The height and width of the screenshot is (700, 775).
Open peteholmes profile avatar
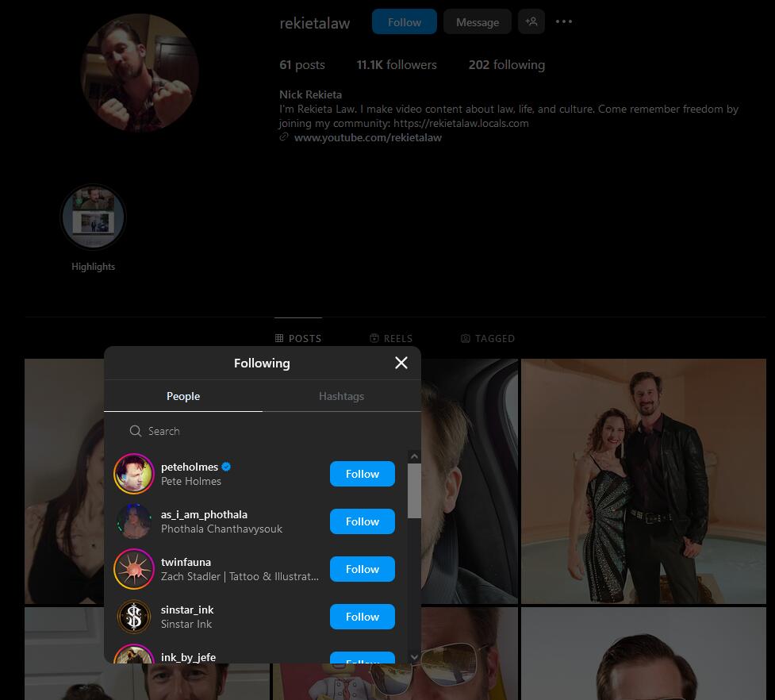(134, 474)
